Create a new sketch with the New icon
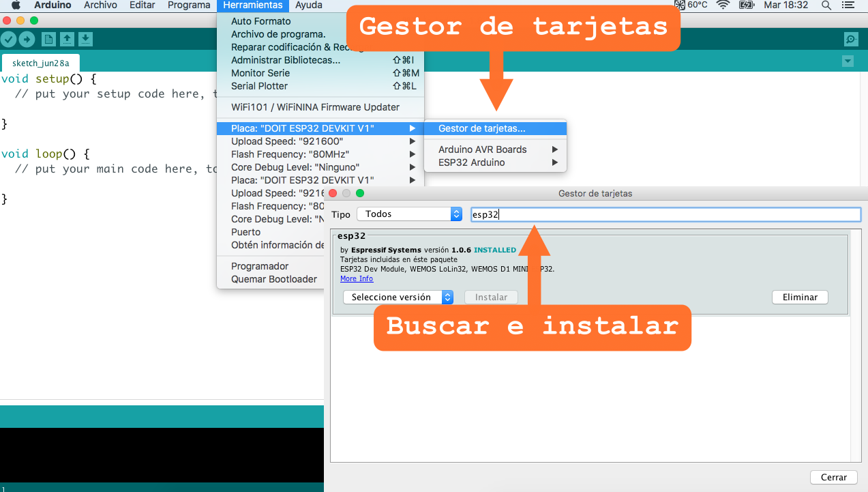This screenshot has height=492, width=868. (x=49, y=40)
